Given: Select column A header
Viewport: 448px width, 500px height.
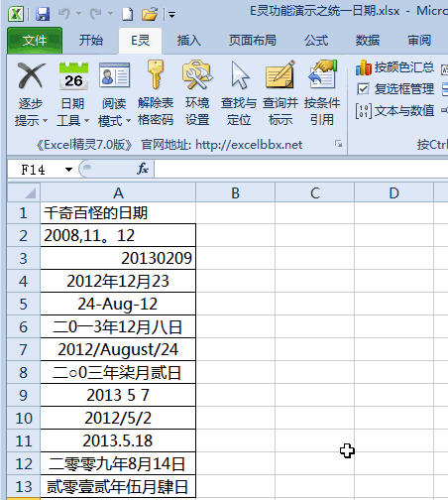Looking at the screenshot, I should click(x=118, y=192).
